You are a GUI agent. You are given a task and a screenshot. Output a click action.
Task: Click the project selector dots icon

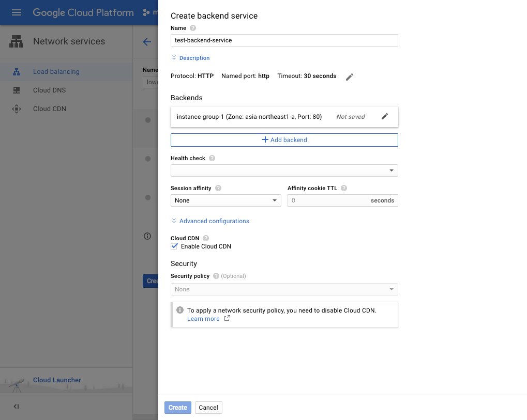tap(146, 12)
